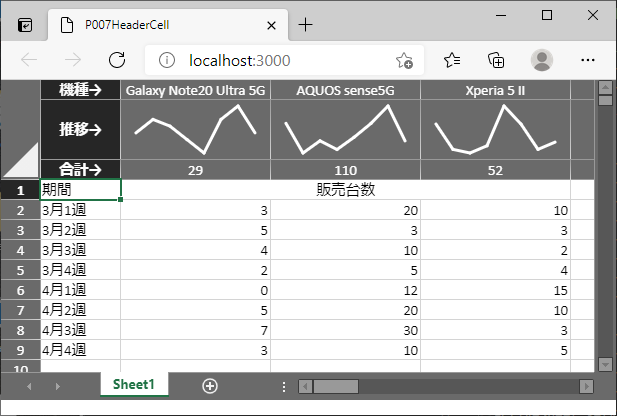Viewport: 617px width, 416px height.
Task: Select the 3月1週 cell
Action: pyautogui.click(x=81, y=210)
